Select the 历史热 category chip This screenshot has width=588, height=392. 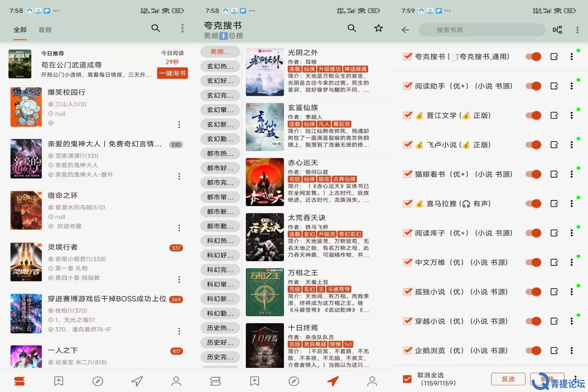(220, 328)
